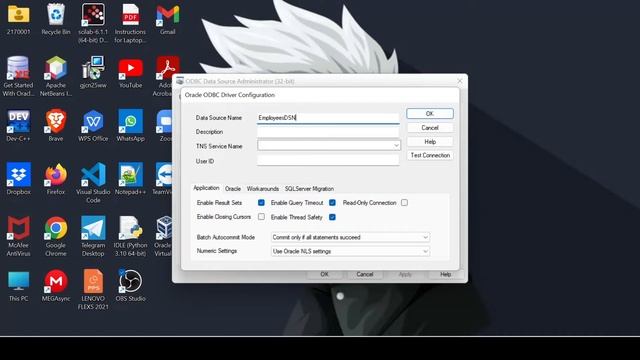Screen dimensions: 640x360
Task: Cancel the Oracle ODBC Driver Configuration
Action: 430,128
